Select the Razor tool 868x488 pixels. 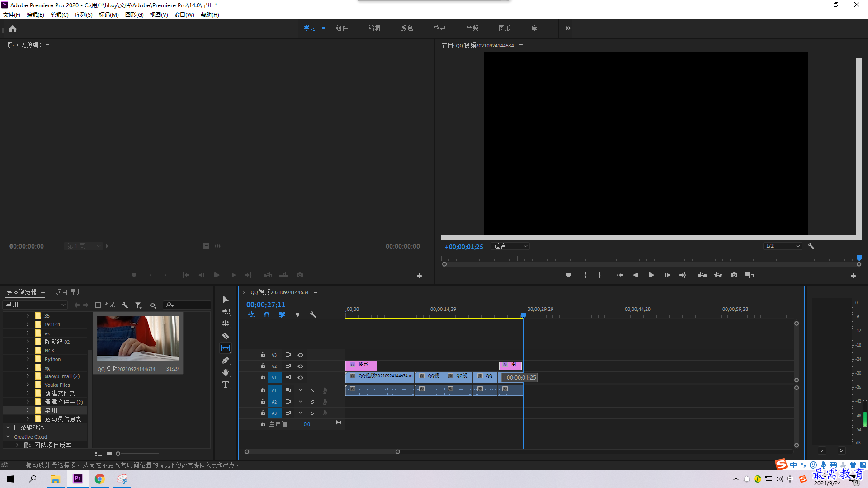(x=226, y=336)
